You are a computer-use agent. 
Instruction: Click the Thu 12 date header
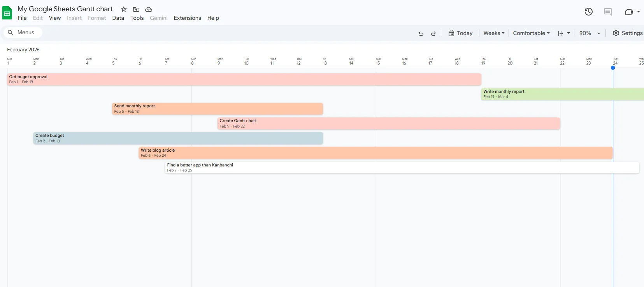(299, 61)
